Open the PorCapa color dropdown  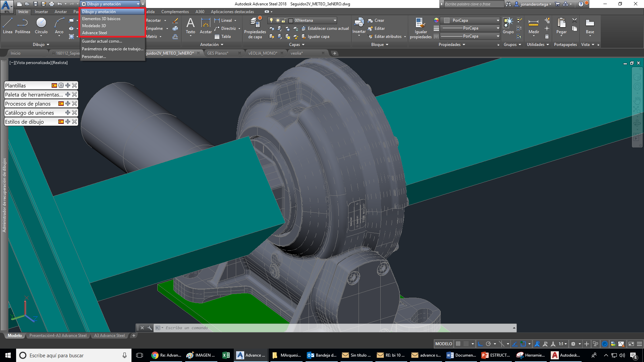coord(498,20)
